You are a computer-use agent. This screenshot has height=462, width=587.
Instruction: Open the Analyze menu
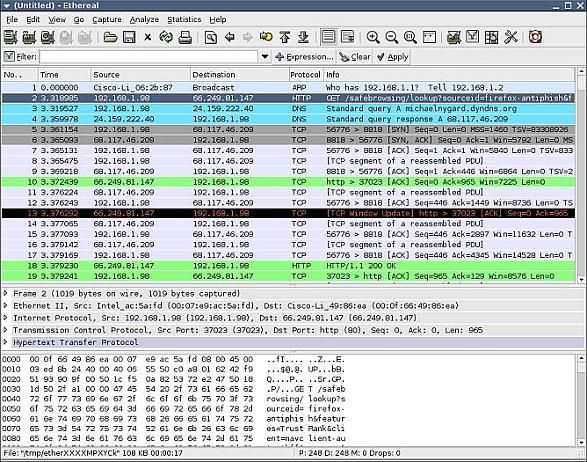click(x=144, y=19)
